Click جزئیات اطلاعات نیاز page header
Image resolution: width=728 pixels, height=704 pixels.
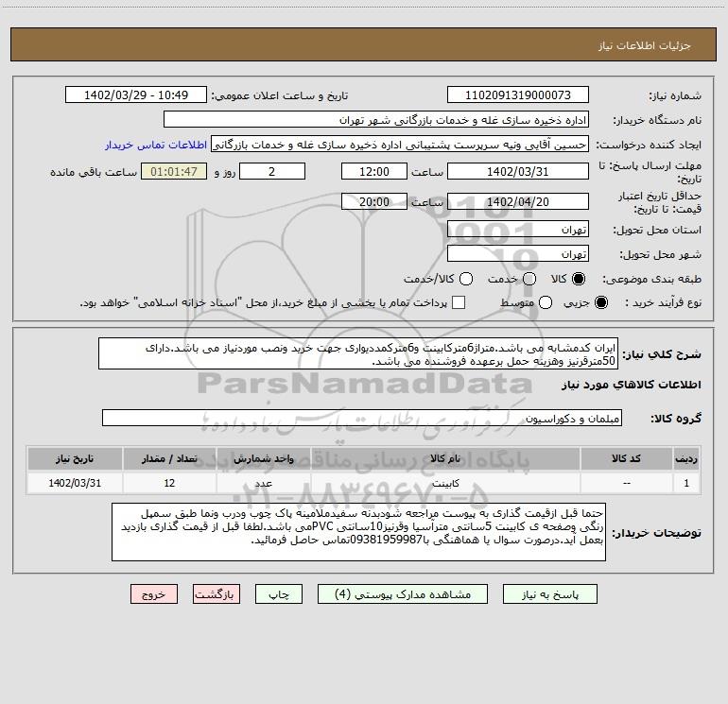pos(645,45)
